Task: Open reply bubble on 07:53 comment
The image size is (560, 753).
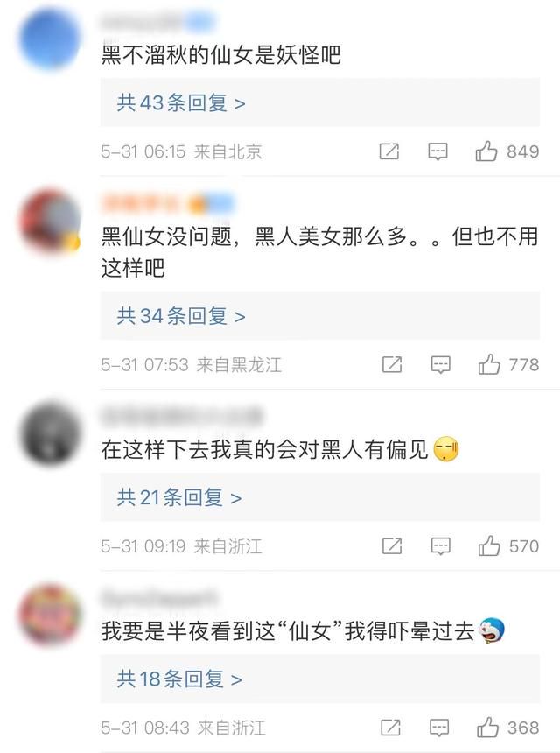Action: click(x=440, y=365)
